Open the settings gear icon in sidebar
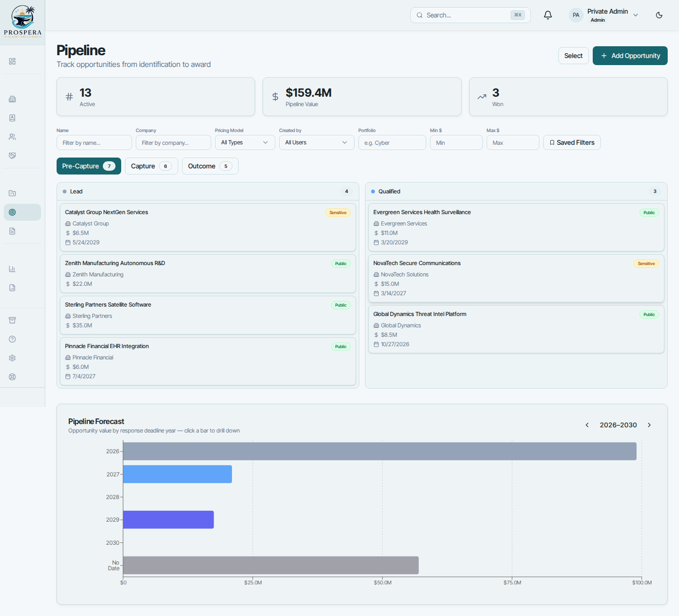This screenshot has height=616, width=679. [12, 358]
